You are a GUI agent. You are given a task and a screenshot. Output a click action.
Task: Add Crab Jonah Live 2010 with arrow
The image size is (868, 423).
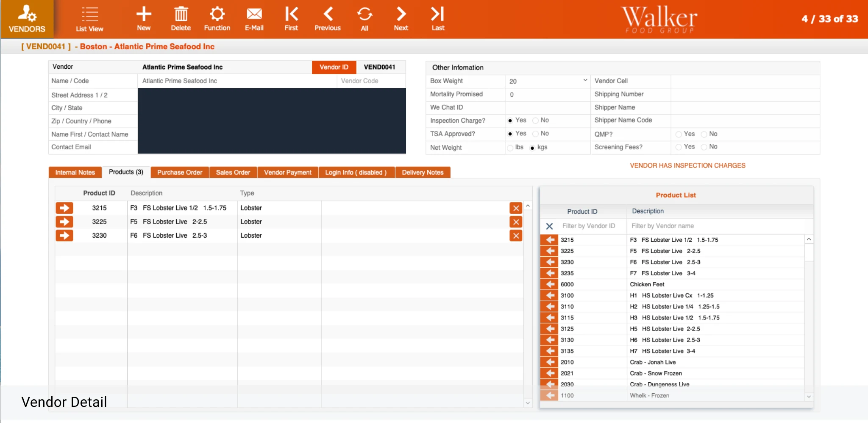[550, 362]
